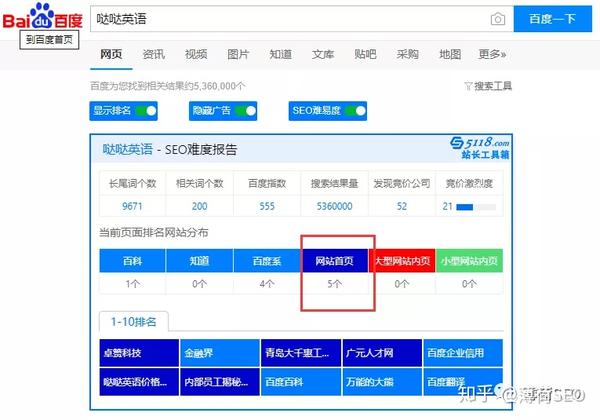
Task: Click the green 小型网站内页 cell
Action: [x=469, y=261]
